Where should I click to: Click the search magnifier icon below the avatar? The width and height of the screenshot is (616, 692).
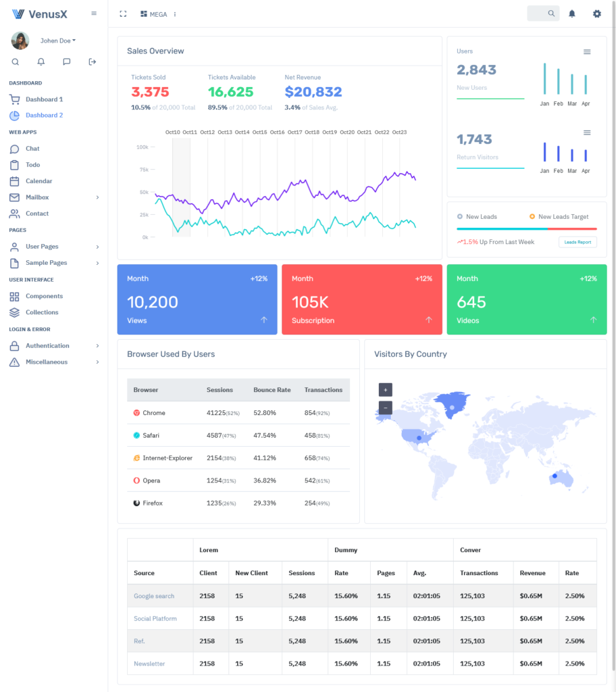pyautogui.click(x=15, y=61)
